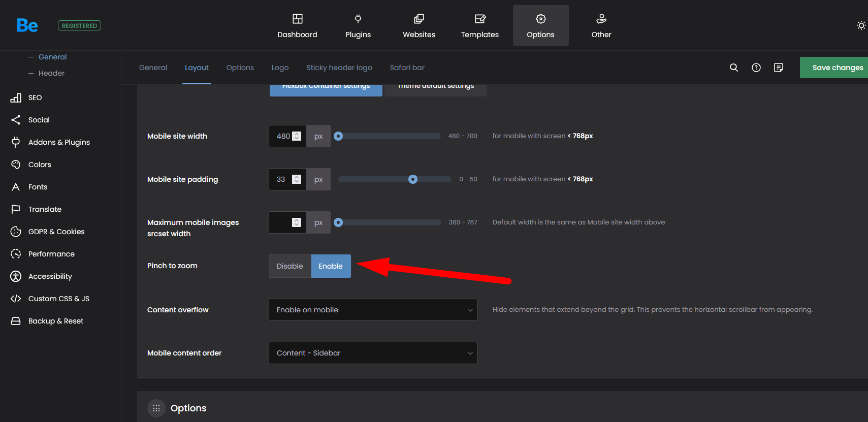868x422 pixels.
Task: Click the Social share icon
Action: [16, 120]
